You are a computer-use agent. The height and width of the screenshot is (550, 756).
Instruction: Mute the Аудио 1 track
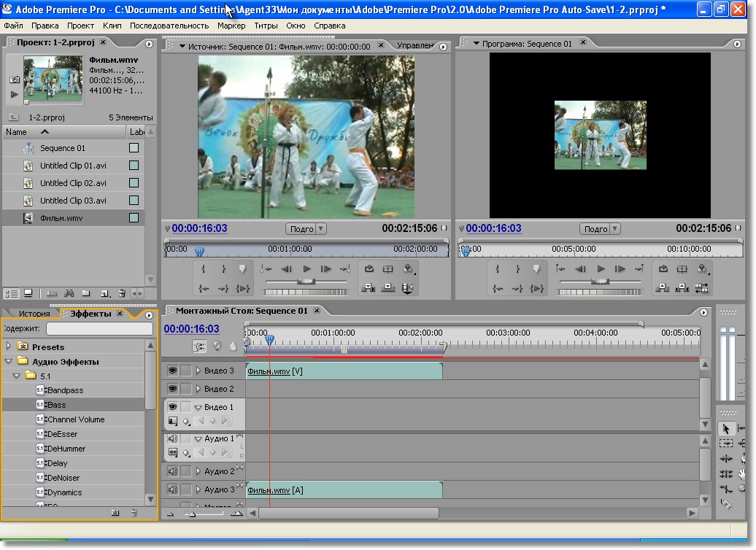[x=172, y=438]
